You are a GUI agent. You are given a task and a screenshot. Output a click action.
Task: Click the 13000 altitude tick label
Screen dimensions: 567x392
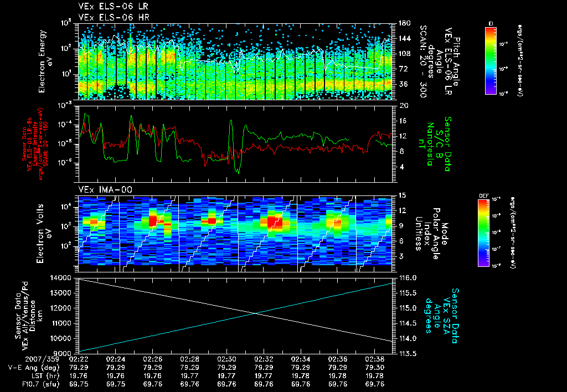click(60, 293)
